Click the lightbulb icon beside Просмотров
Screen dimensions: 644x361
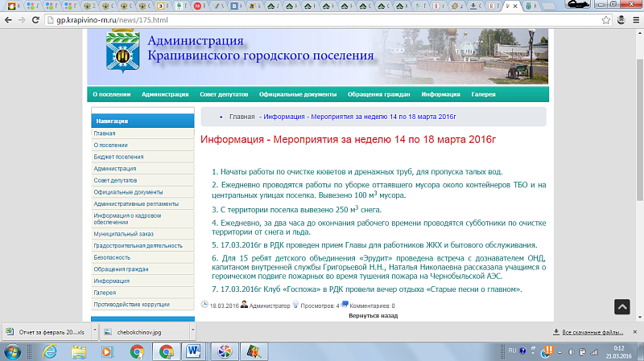click(x=295, y=305)
